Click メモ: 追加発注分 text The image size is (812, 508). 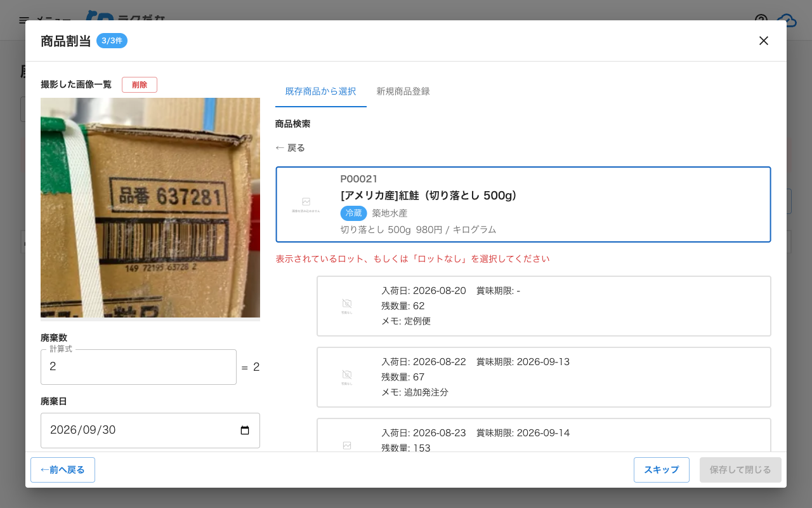pos(415,392)
